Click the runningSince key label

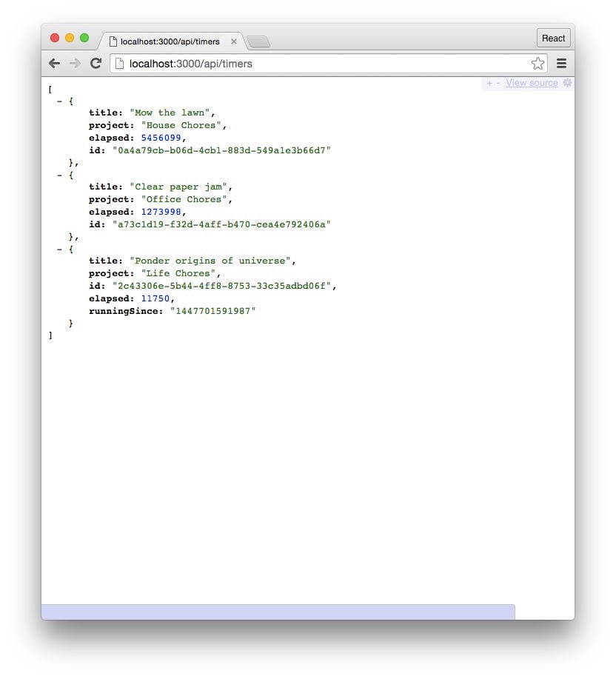coord(125,311)
